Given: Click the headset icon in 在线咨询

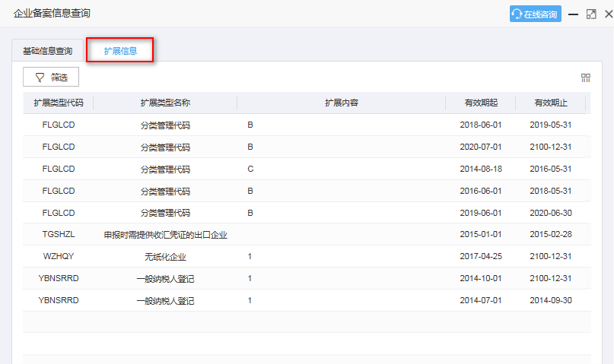Looking at the screenshot, I should click(517, 14).
